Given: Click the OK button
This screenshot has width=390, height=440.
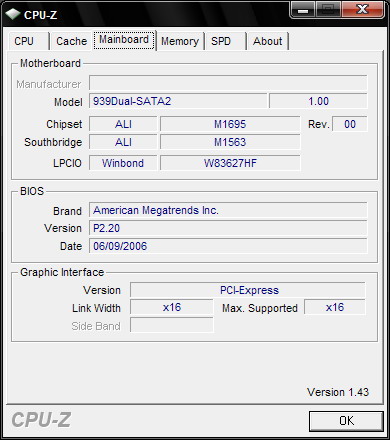Looking at the screenshot, I should pos(346,421).
